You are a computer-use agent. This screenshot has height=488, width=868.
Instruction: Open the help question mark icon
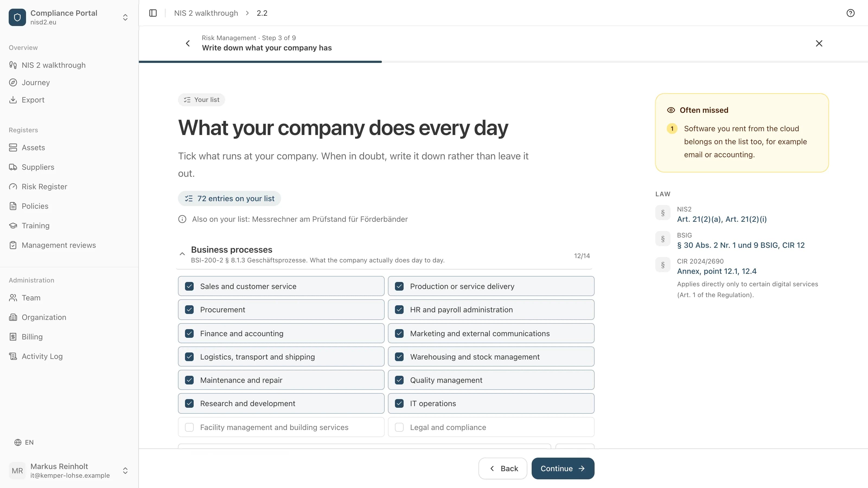(850, 13)
